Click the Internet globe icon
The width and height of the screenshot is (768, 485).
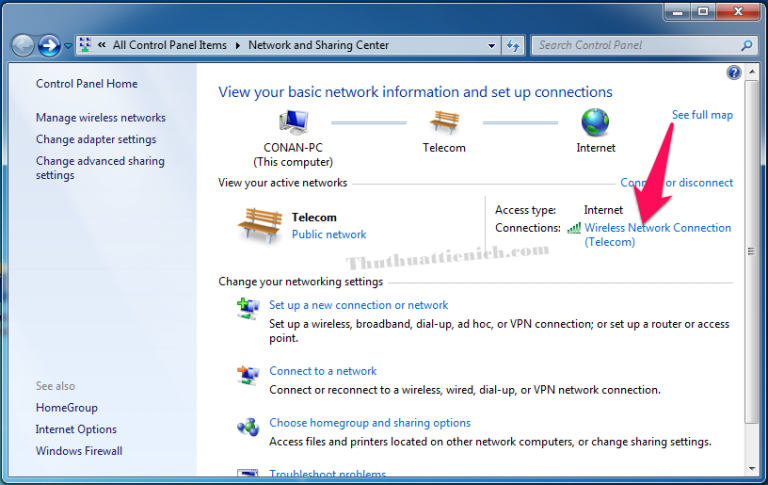click(x=595, y=122)
